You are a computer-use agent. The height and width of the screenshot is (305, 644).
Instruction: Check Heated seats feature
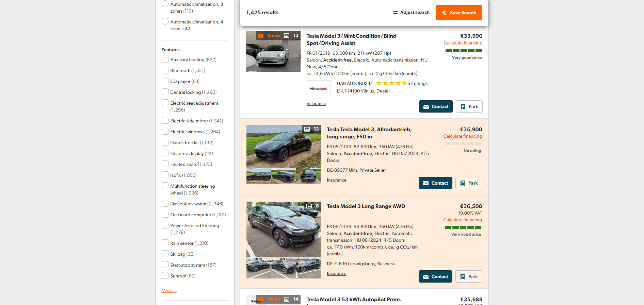[x=165, y=164]
